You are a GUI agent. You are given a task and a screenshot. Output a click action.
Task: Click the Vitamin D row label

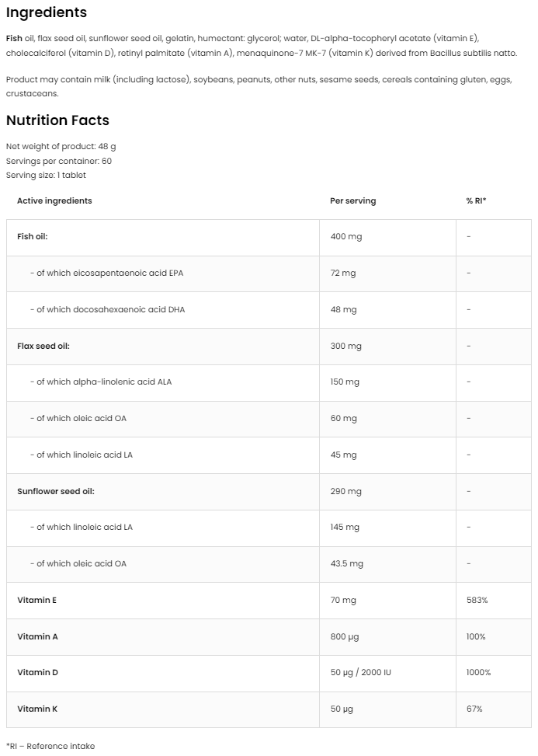(37, 672)
